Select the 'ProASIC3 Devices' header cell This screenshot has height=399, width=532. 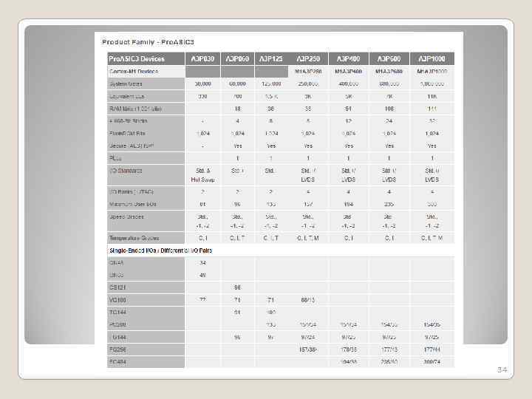point(146,58)
